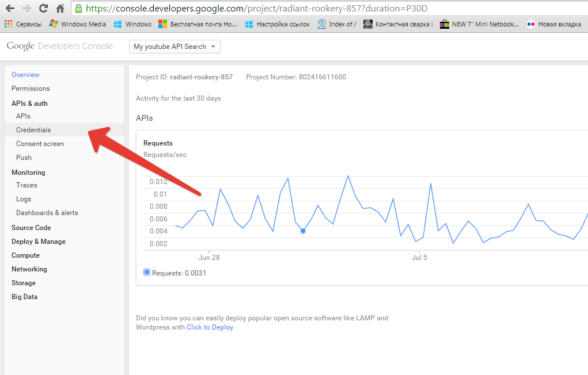588x375 pixels.
Task: Open the My youtube API Search project dropdown
Action: 174,47
